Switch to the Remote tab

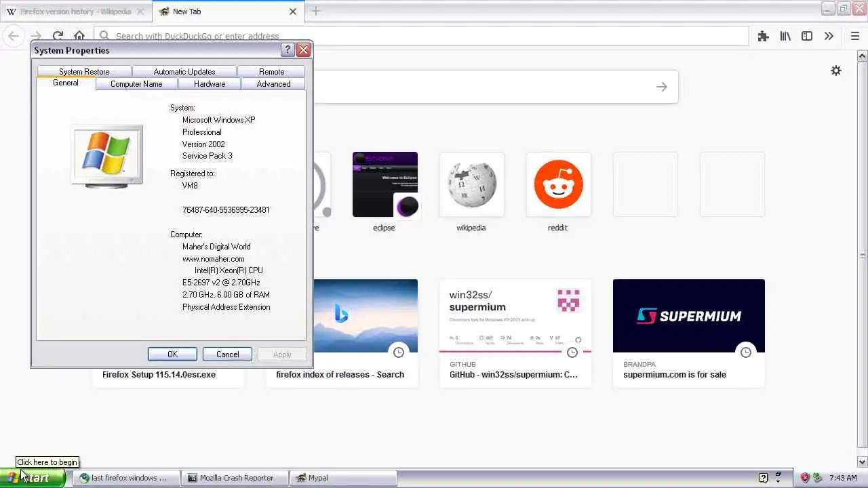click(271, 72)
